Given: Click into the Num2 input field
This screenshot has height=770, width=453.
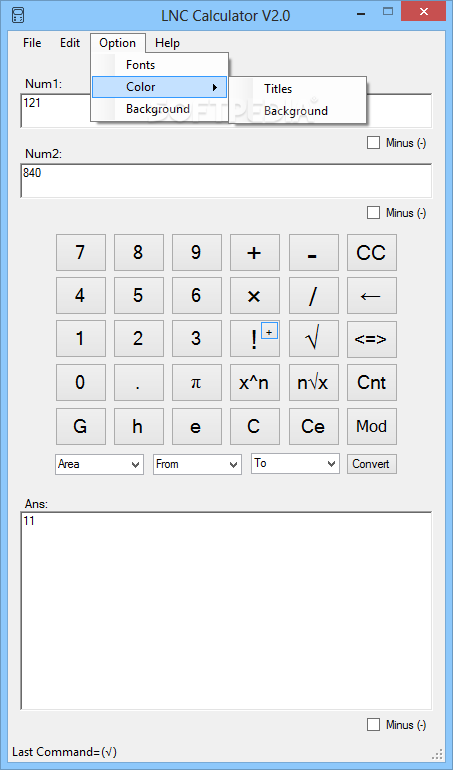Looking at the screenshot, I should (226, 181).
